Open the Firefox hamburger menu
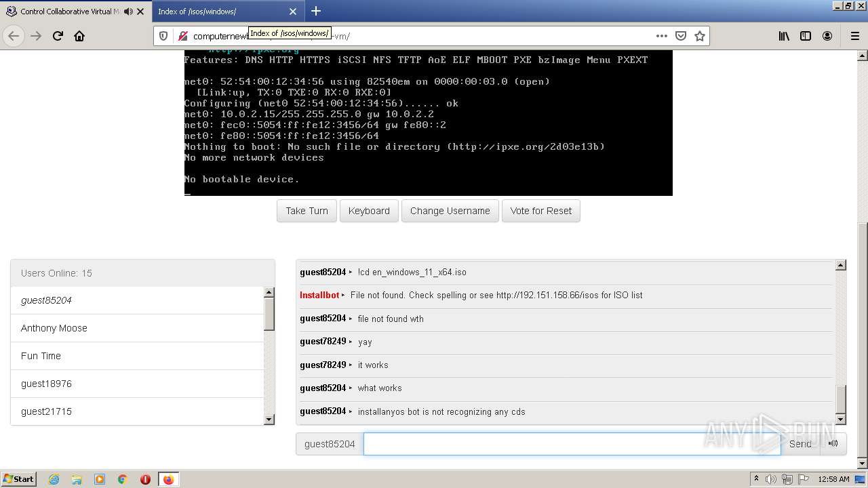This screenshot has height=488, width=868. (x=854, y=36)
